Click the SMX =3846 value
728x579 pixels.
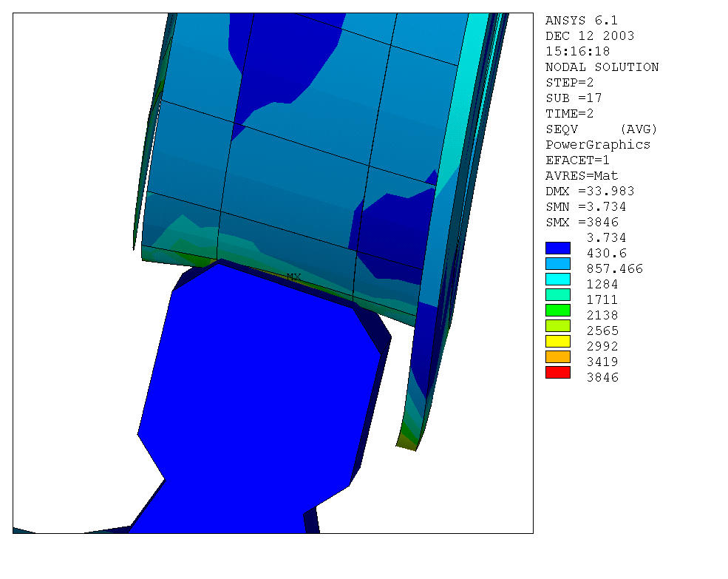coord(582,222)
